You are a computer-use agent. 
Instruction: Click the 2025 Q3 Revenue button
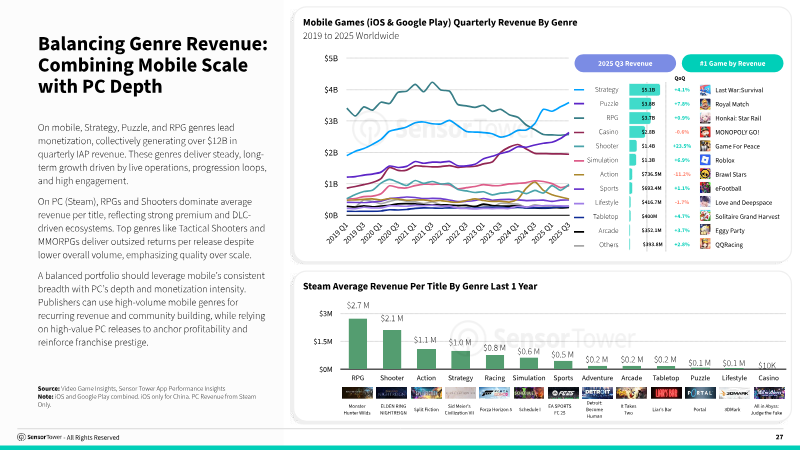625,63
